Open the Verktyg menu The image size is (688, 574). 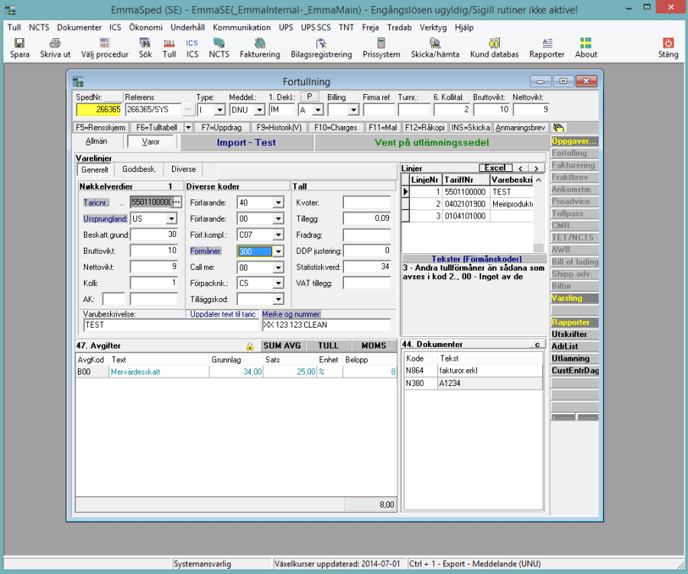point(433,27)
